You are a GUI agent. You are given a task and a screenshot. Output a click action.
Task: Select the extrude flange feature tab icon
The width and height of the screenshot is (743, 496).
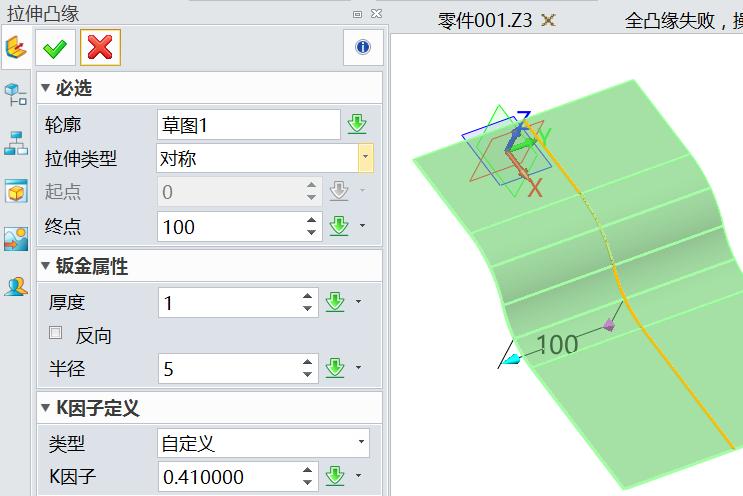(x=16, y=47)
